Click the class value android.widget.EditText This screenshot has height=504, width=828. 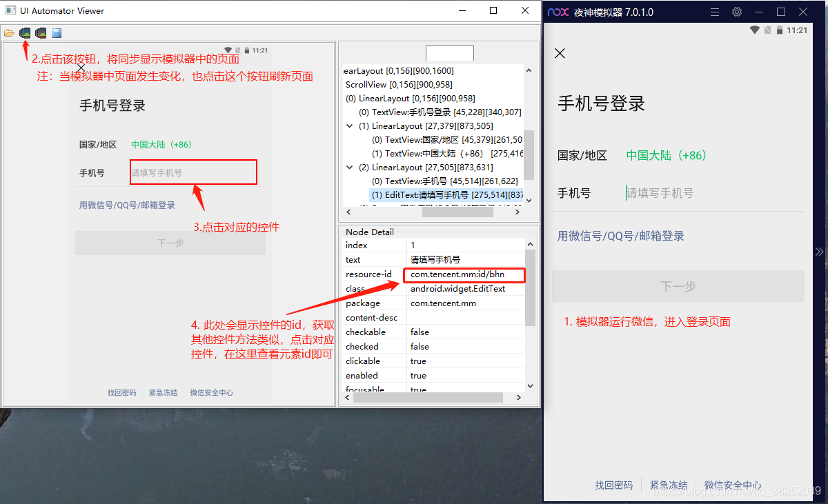pos(457,289)
